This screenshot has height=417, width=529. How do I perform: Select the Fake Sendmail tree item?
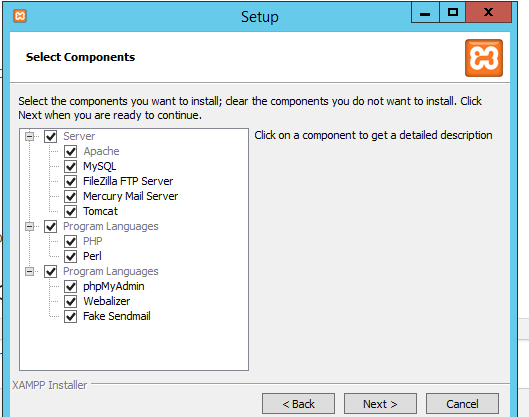click(x=117, y=316)
